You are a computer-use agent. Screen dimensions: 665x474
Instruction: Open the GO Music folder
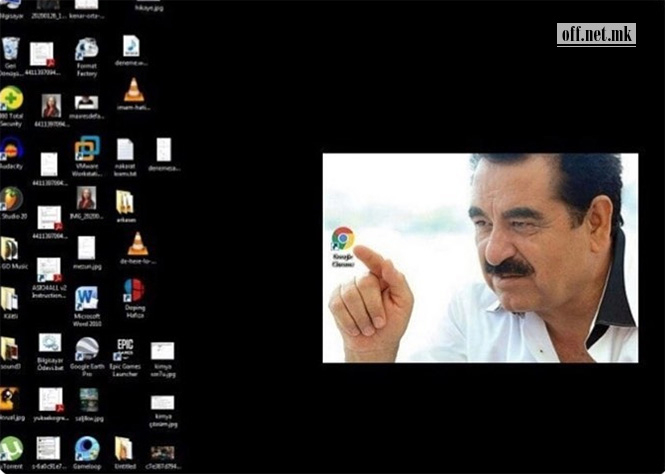point(9,248)
